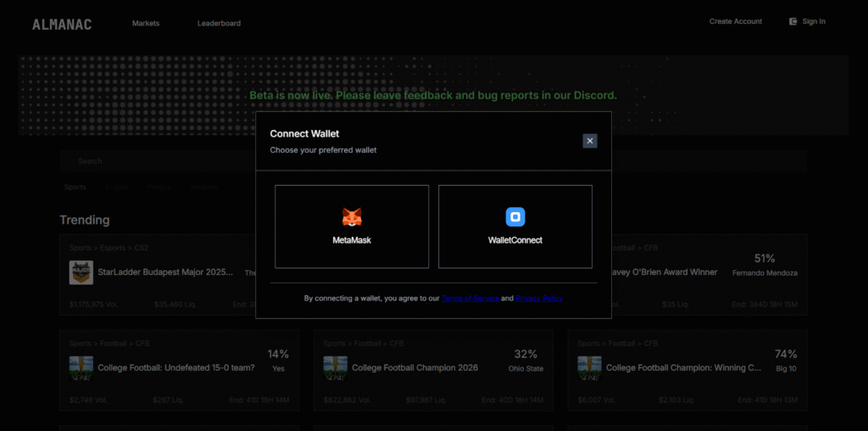
Task: Click the Create Account link
Action: point(735,22)
